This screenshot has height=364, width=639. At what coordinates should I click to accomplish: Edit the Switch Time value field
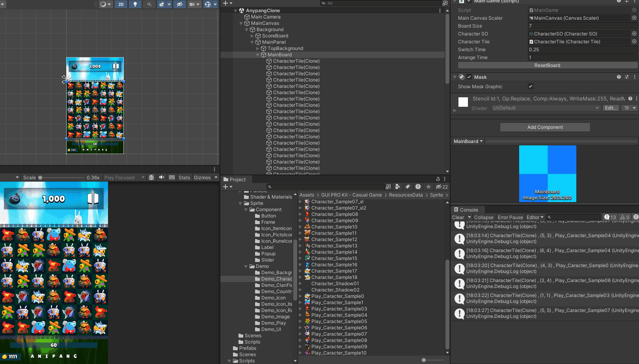(582, 50)
